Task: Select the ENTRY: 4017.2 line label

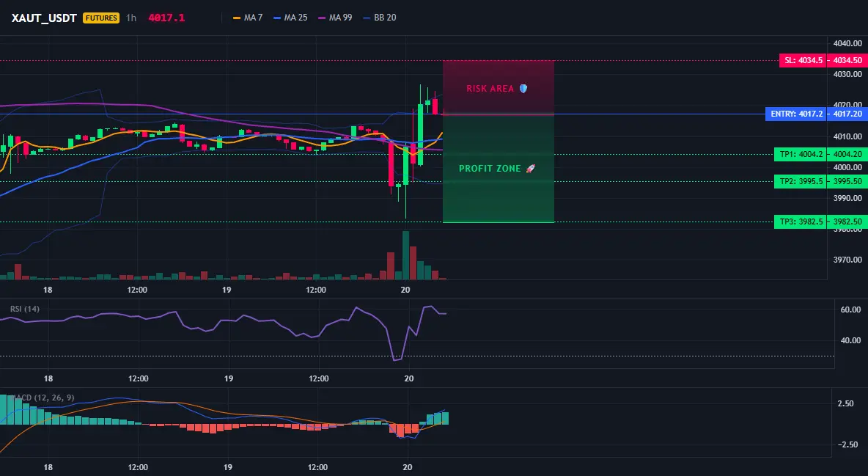Action: point(796,114)
